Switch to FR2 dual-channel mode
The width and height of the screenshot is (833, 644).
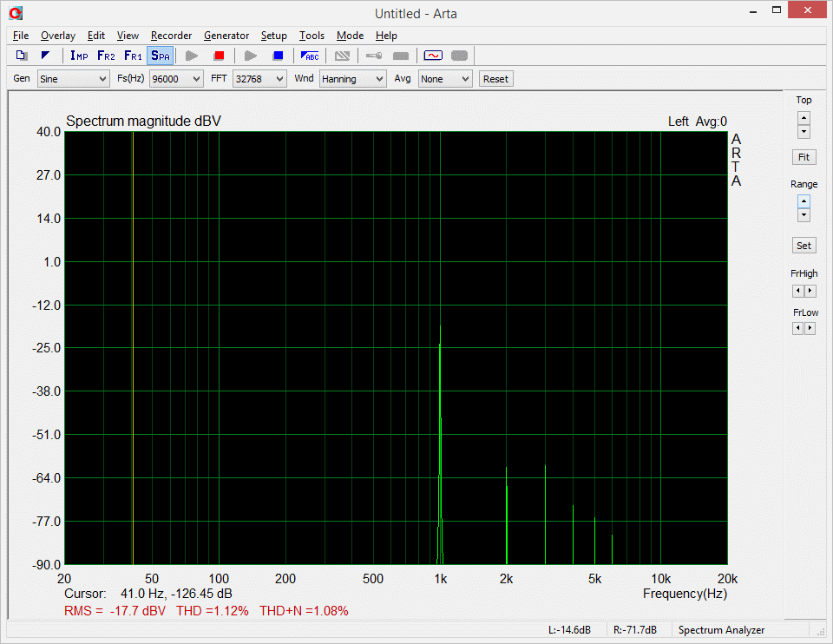tap(106, 56)
